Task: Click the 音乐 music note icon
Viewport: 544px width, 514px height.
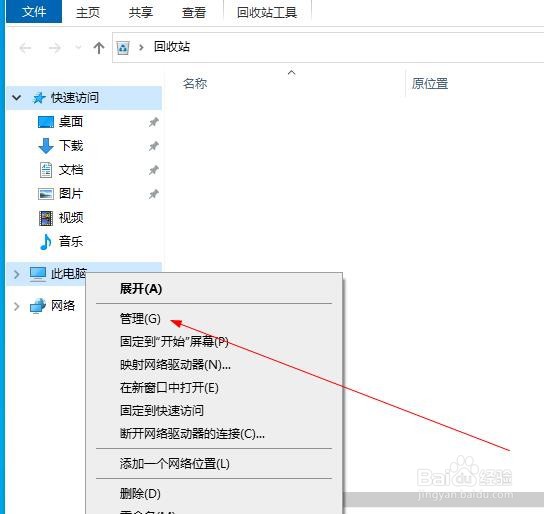Action: click(46, 242)
